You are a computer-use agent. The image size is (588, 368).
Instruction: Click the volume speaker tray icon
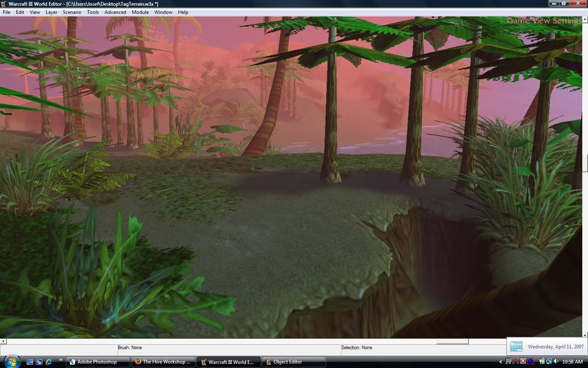pyautogui.click(x=556, y=362)
